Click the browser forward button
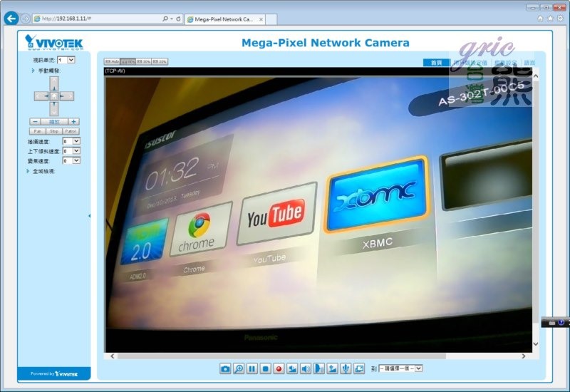Image resolution: width=570 pixels, height=392 pixels. point(25,19)
